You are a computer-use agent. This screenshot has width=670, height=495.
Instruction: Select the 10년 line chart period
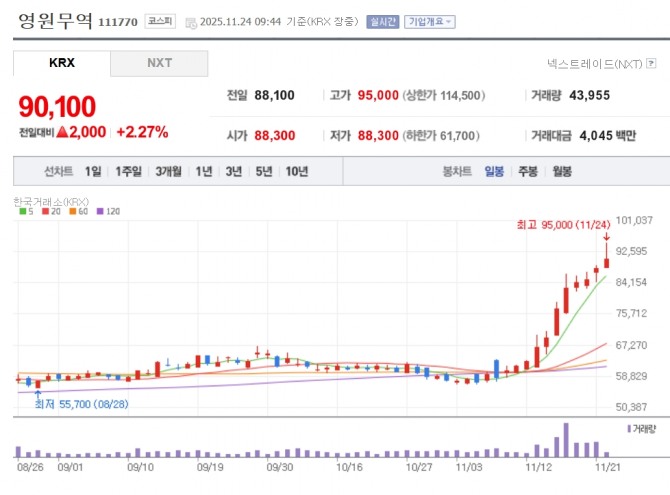[297, 171]
